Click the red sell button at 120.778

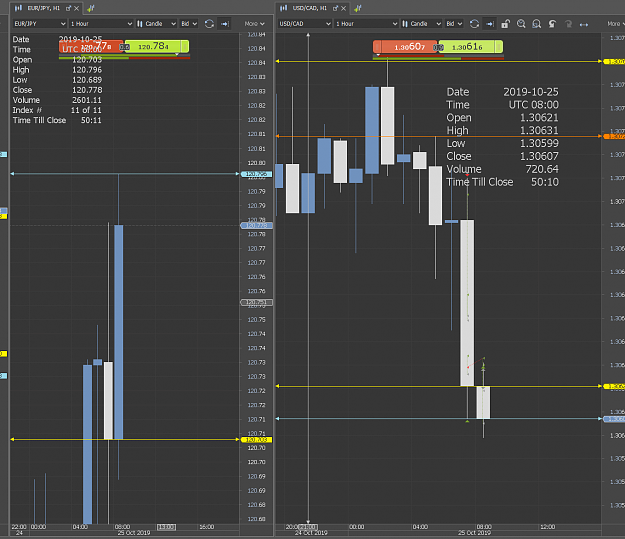(x=91, y=47)
